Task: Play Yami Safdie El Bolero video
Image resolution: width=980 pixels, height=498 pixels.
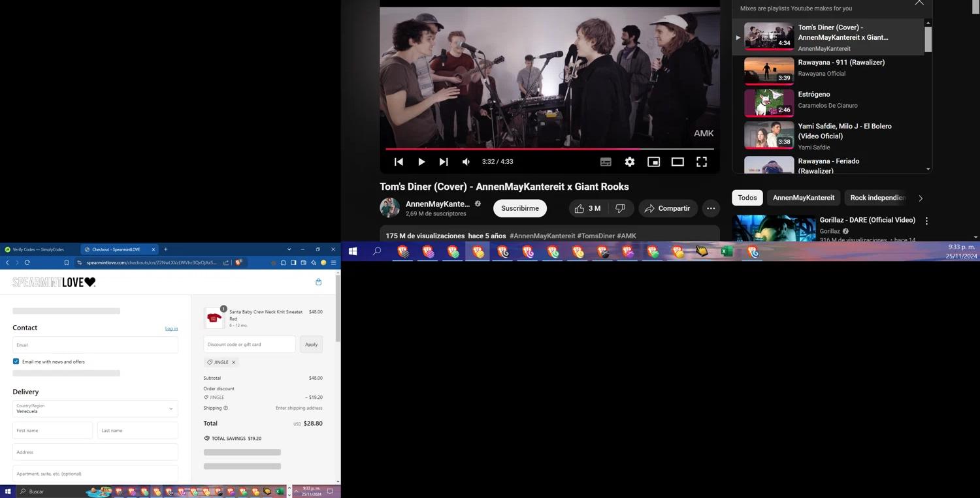Action: click(x=830, y=136)
